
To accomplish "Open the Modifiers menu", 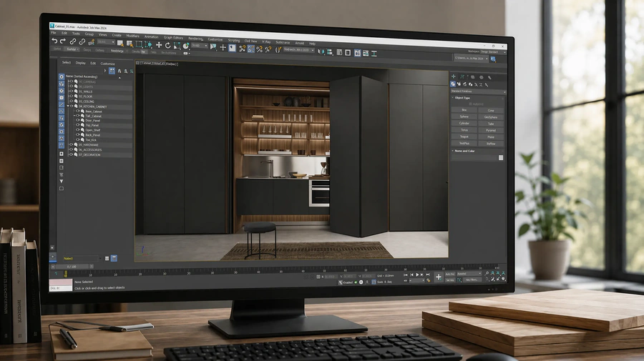I will [x=132, y=36].
